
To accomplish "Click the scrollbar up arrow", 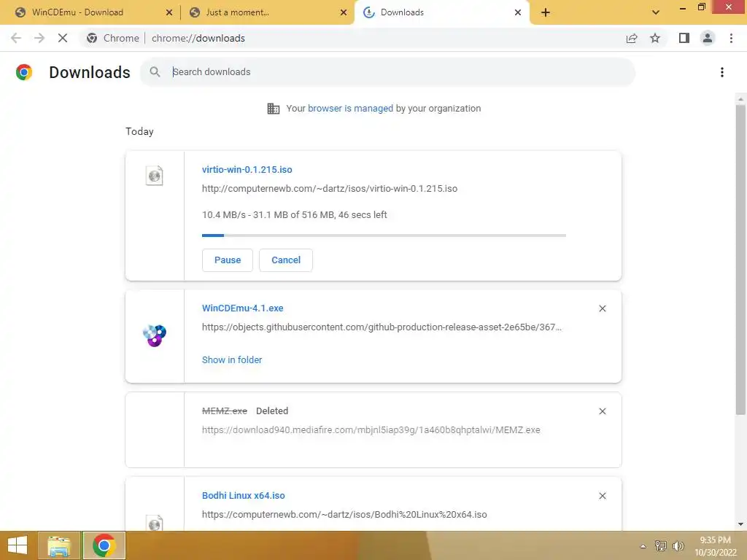I will (740, 99).
